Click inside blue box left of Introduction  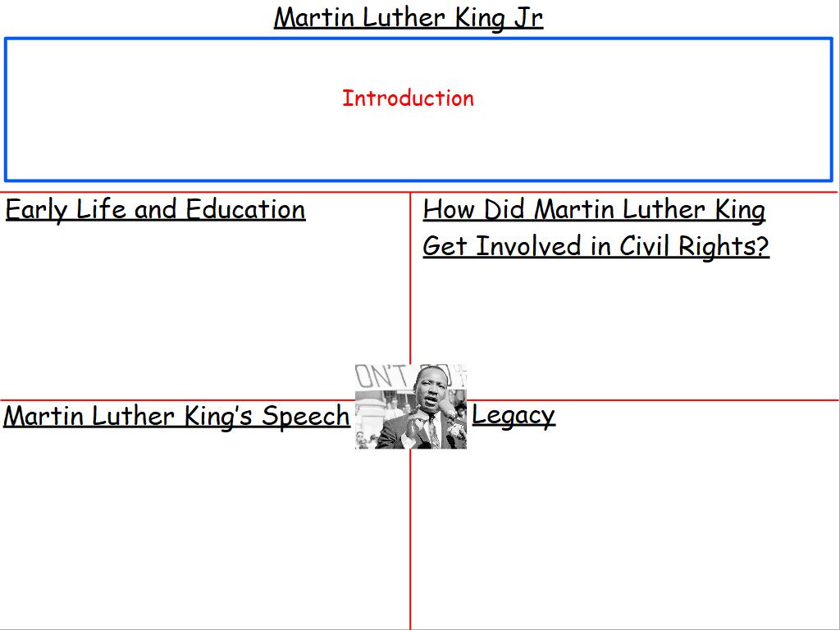[x=164, y=107]
